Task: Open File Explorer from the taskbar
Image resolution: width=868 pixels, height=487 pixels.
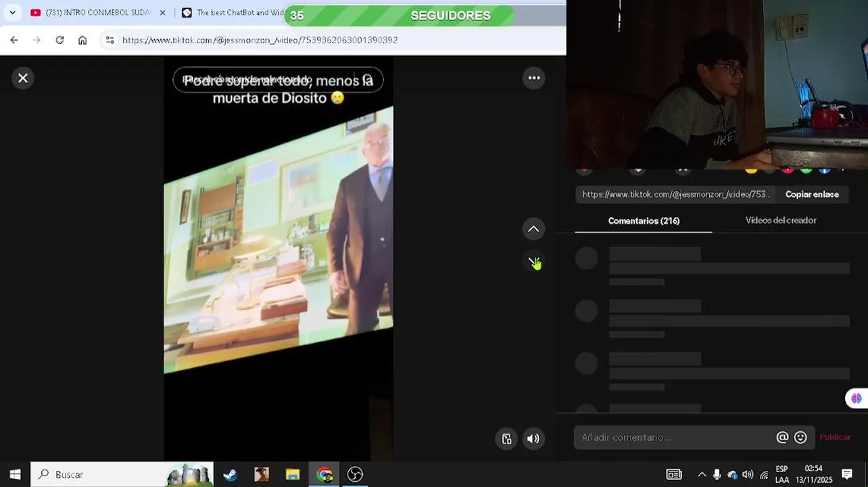Action: [x=293, y=474]
